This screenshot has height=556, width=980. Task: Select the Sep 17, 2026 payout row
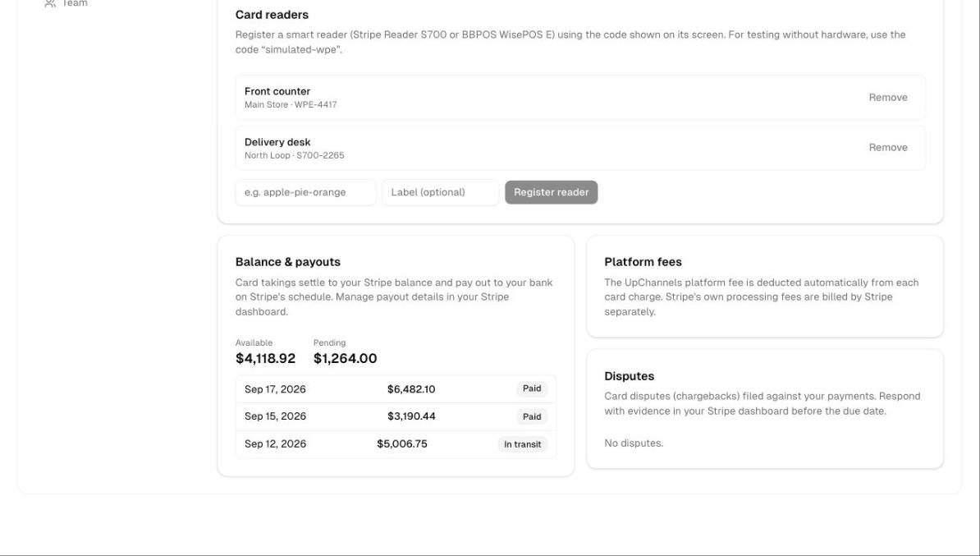(396, 389)
